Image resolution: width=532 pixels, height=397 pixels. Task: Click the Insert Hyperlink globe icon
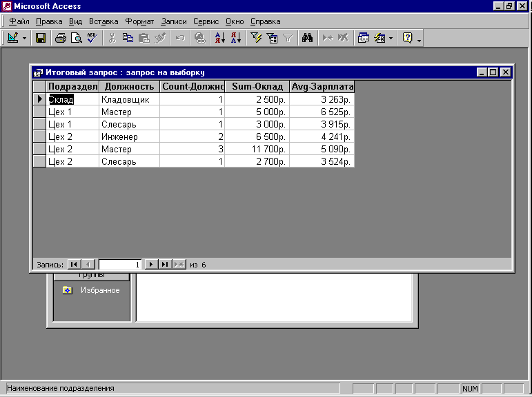200,38
